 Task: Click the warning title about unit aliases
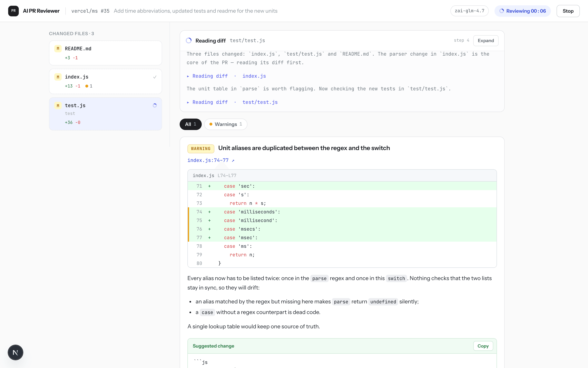pos(304,148)
